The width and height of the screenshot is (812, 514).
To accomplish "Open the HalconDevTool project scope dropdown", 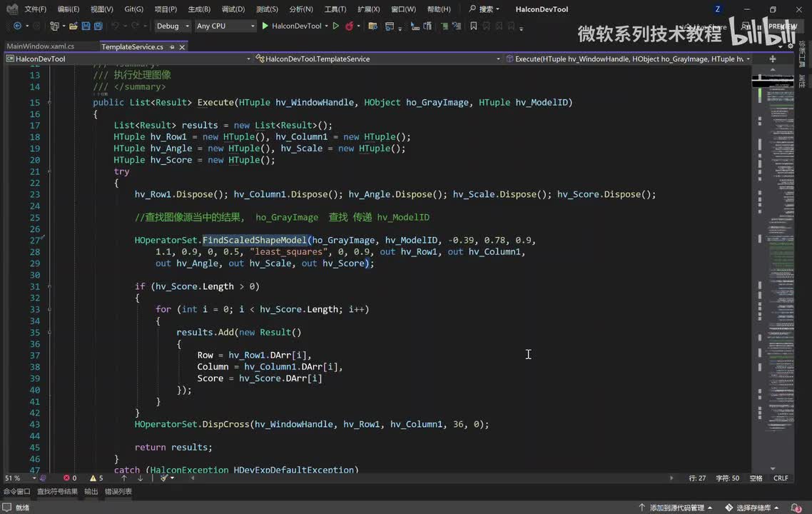I will pos(128,59).
